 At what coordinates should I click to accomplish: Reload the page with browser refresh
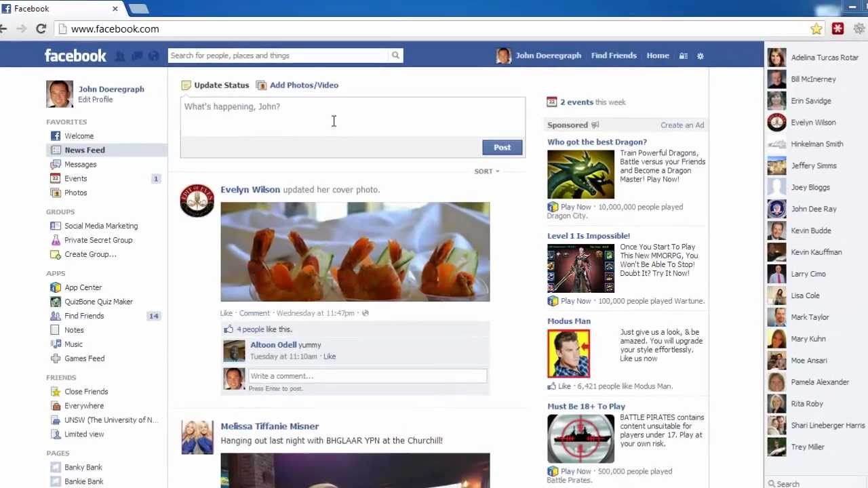[x=41, y=28]
